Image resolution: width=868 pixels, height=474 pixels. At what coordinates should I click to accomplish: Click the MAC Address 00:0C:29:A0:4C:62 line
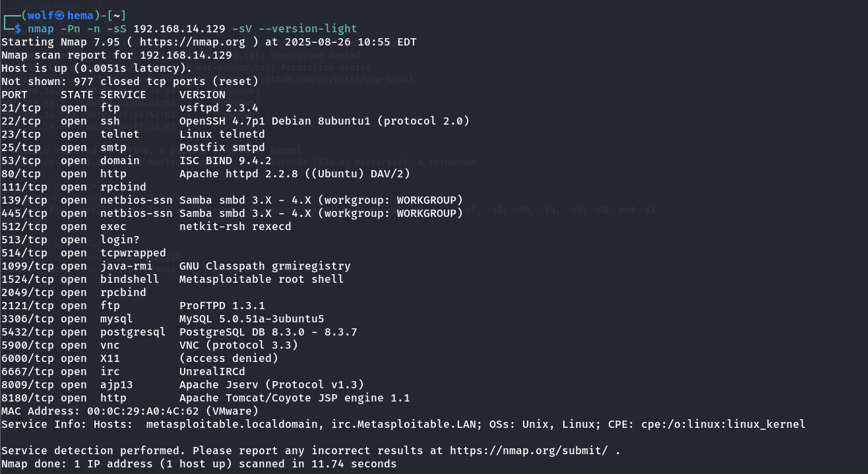[129, 411]
